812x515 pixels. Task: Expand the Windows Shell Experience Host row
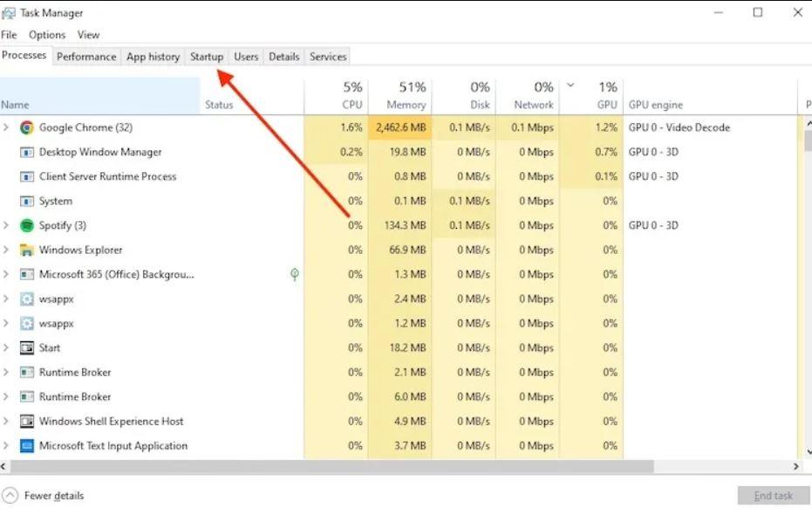(x=6, y=421)
